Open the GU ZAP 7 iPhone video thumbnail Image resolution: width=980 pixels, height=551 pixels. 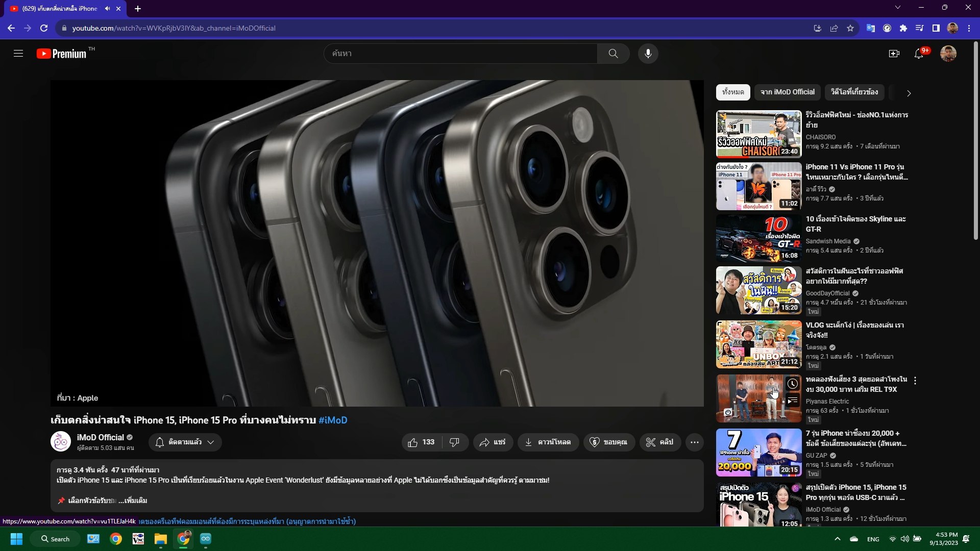tap(759, 453)
